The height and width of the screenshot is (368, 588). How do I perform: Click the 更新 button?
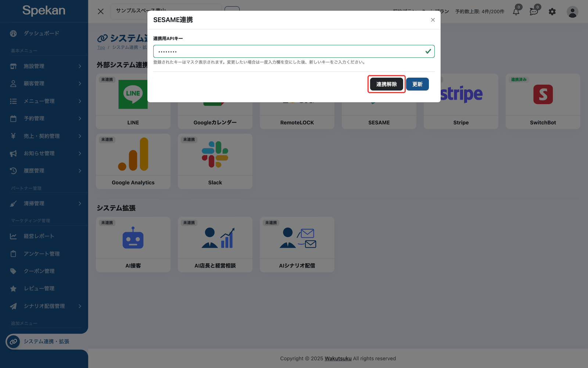coord(417,84)
